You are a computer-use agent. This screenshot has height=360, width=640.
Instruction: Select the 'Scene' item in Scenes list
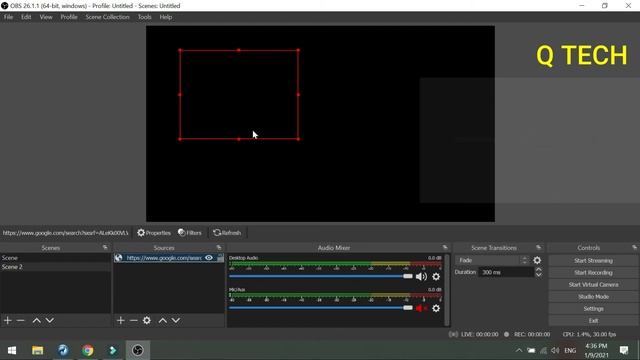[56, 258]
